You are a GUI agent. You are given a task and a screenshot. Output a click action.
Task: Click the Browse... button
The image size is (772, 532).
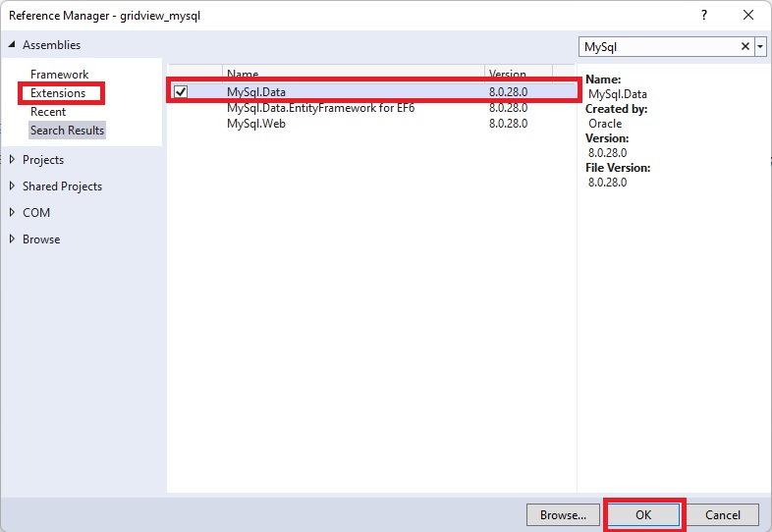563,514
